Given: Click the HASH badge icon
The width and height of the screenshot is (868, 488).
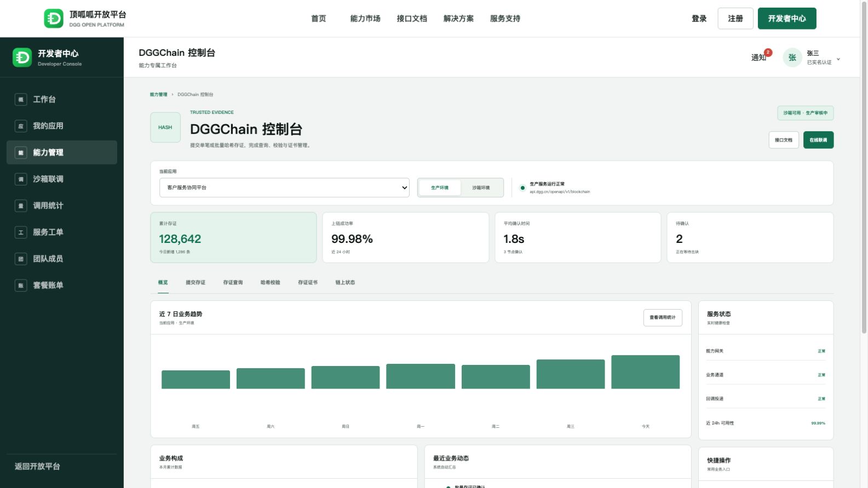Looking at the screenshot, I should point(165,127).
